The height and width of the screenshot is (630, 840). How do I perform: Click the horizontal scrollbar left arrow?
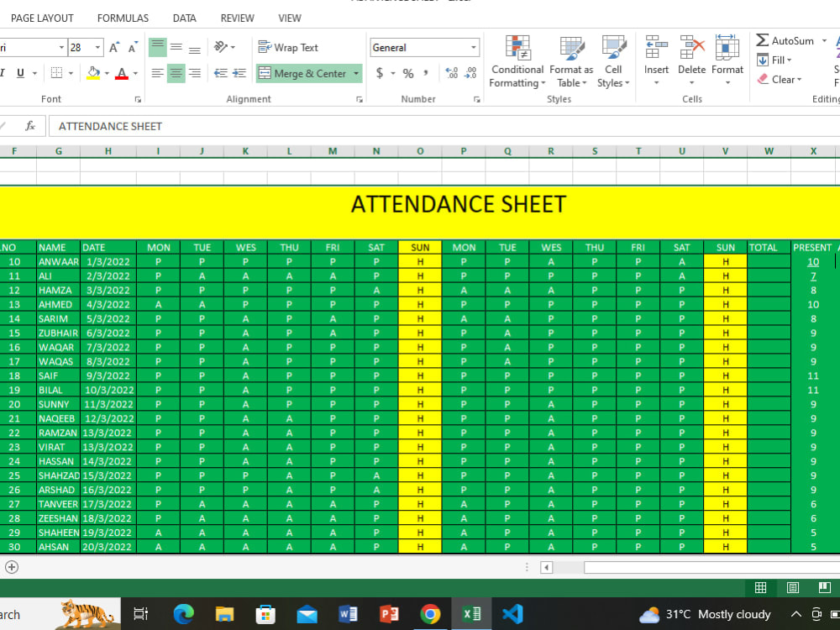547,567
